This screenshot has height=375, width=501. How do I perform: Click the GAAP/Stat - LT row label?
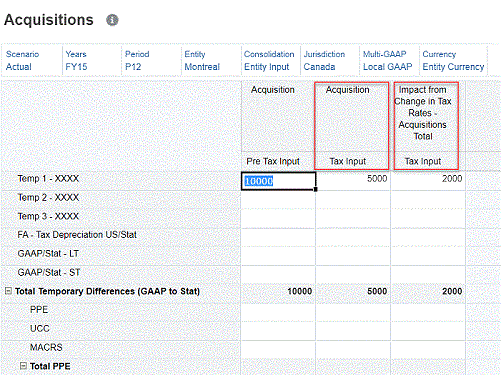(x=48, y=254)
